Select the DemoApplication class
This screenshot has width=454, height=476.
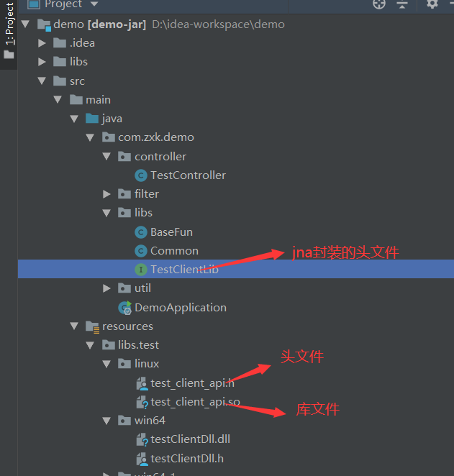(x=181, y=308)
